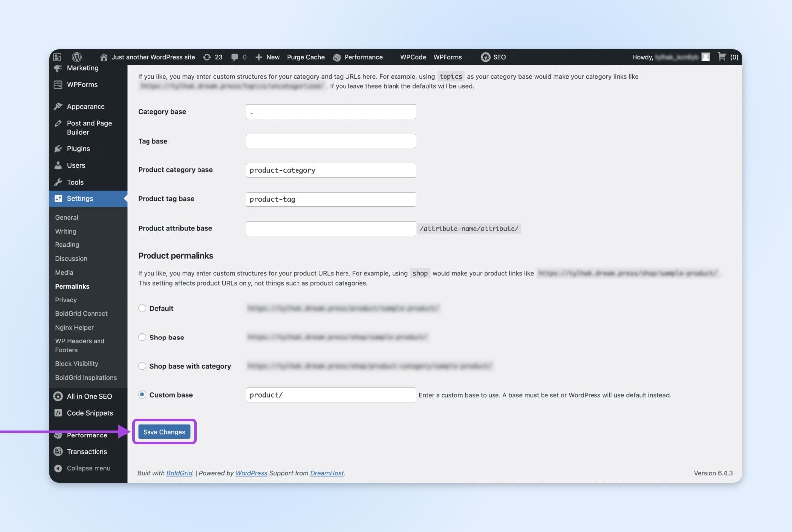This screenshot has height=532, width=792.
Task: Expand the Performance menu in admin bar
Action: tap(358, 57)
